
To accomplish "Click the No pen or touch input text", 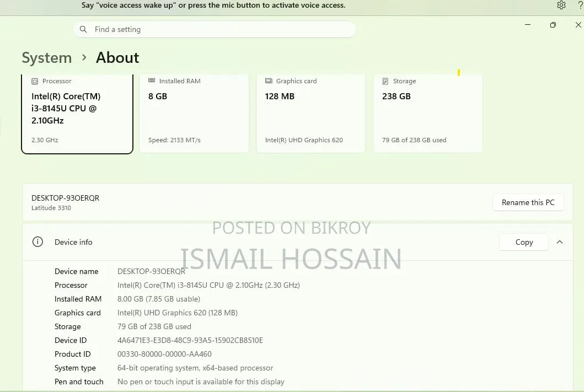I will coord(201,382).
